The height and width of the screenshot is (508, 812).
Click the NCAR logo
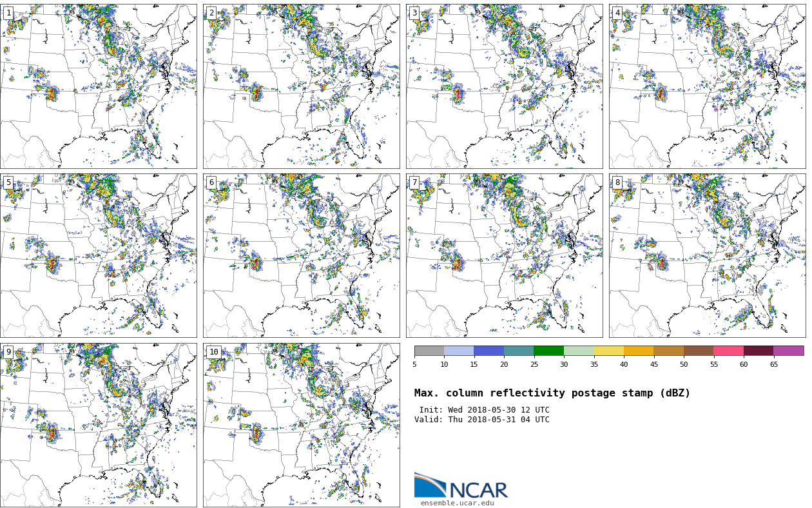(461, 485)
